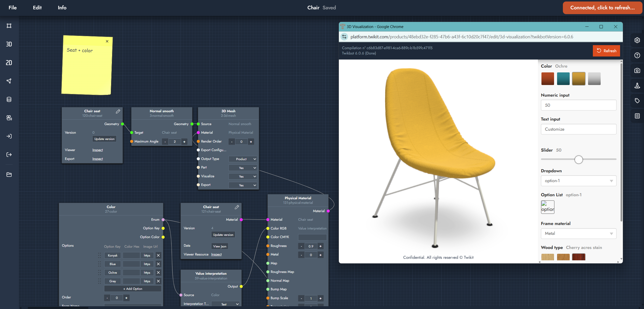Click the database icon in left sidebar

click(x=9, y=99)
